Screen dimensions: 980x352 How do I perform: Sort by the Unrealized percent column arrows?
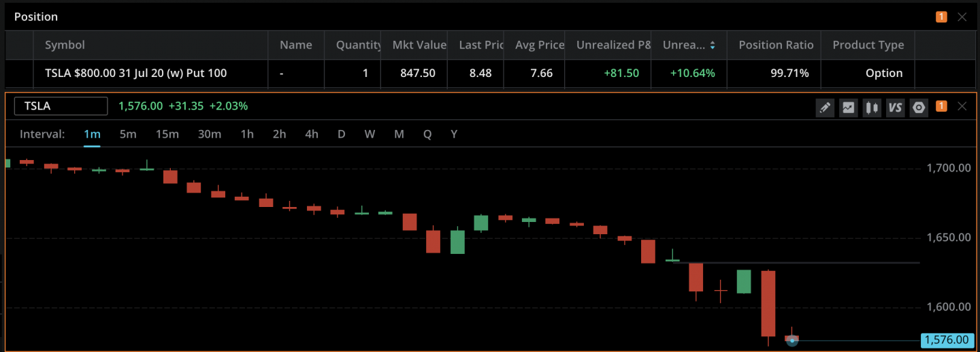pos(713,46)
